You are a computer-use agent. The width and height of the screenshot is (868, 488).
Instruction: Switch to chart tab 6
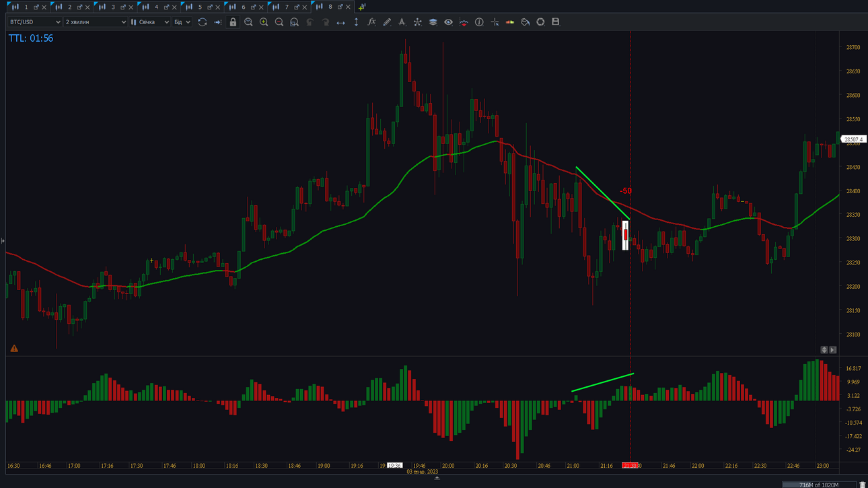click(244, 7)
